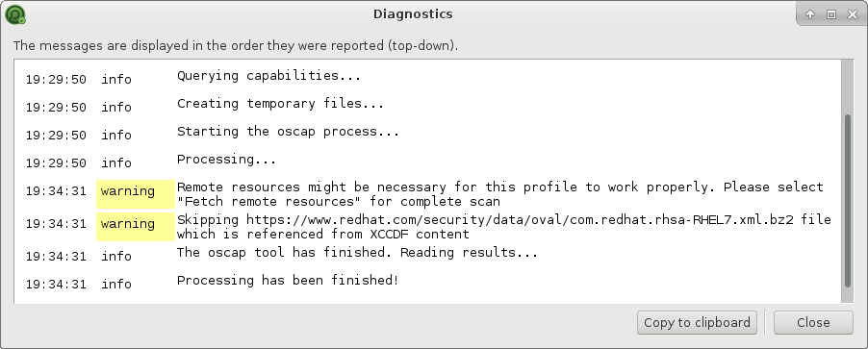Click the SCAP Workbench app icon

(x=15, y=14)
